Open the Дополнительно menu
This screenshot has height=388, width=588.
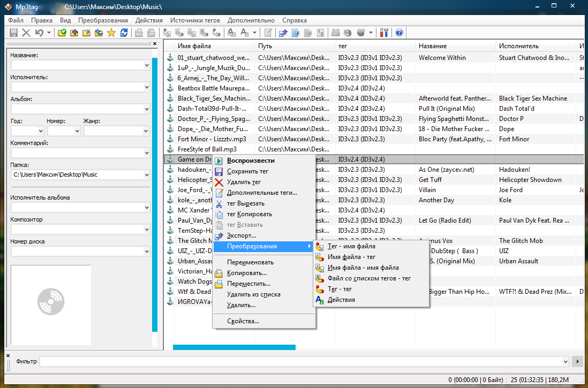coord(251,20)
